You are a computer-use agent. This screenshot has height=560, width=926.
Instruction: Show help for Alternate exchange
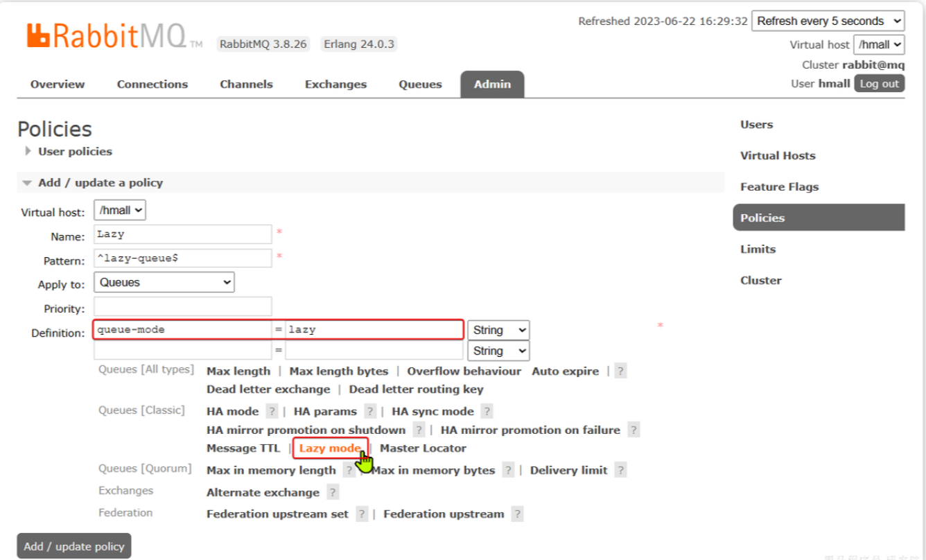tap(333, 493)
